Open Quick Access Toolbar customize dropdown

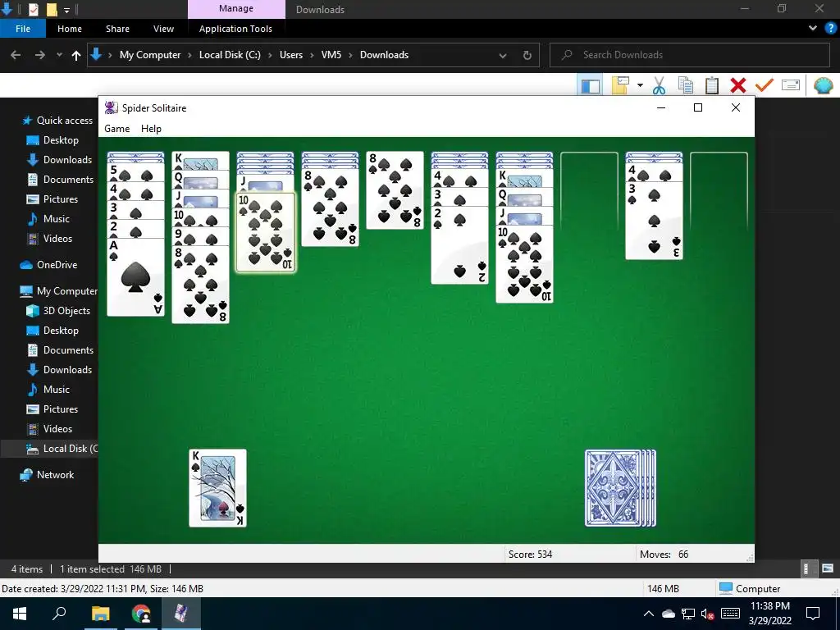(66, 10)
